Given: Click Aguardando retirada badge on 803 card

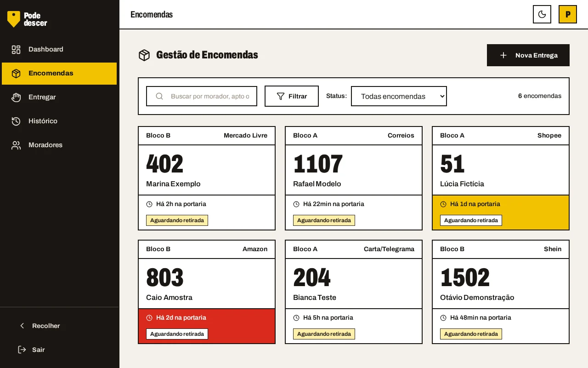Looking at the screenshot, I should (177, 334).
